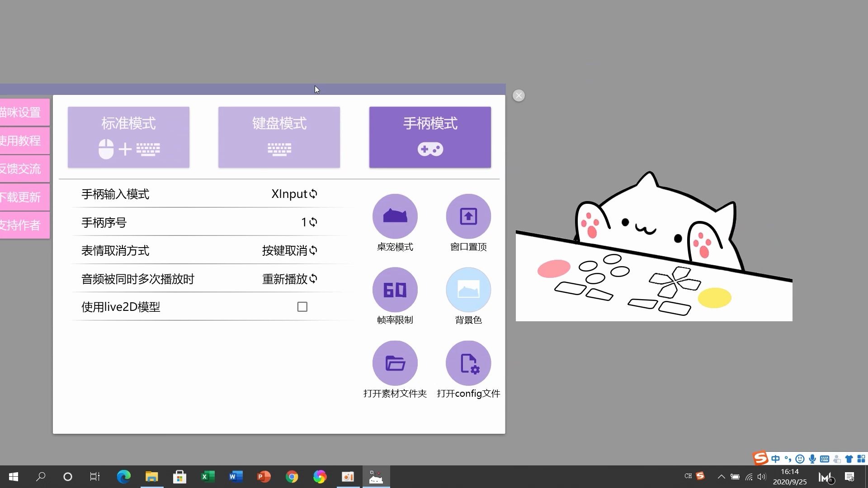Screen dimensions: 868x488
Task: Pick a new 背景色 background color
Action: [x=468, y=290]
